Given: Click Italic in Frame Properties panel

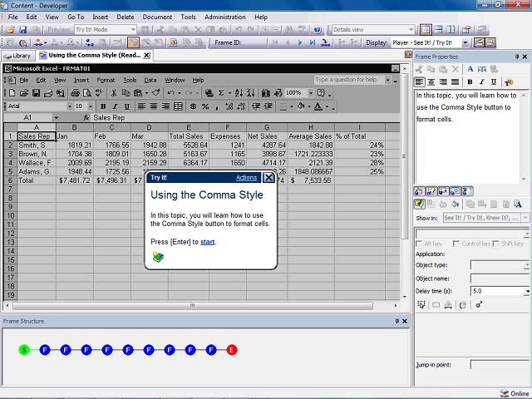Looking at the screenshot, I should tap(481, 81).
